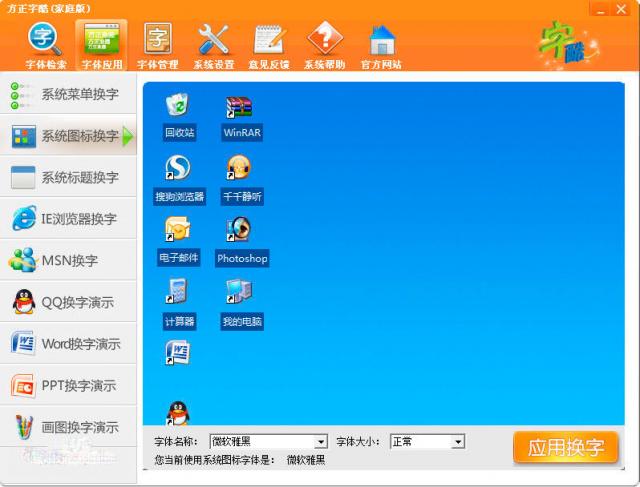Image resolution: width=640 pixels, height=487 pixels.
Task: Select 系统菜单换字 in sidebar
Action: pos(68,94)
